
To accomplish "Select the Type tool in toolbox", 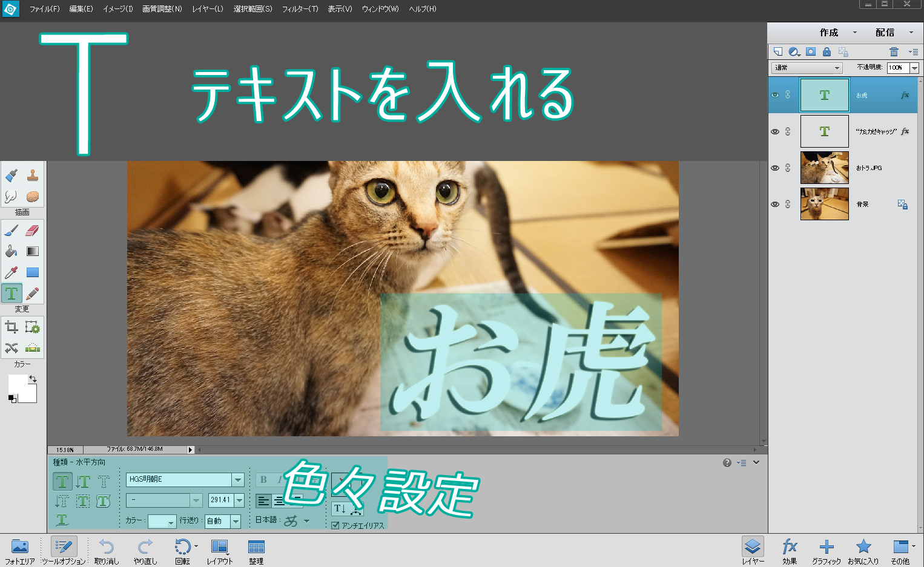I will click(x=12, y=293).
